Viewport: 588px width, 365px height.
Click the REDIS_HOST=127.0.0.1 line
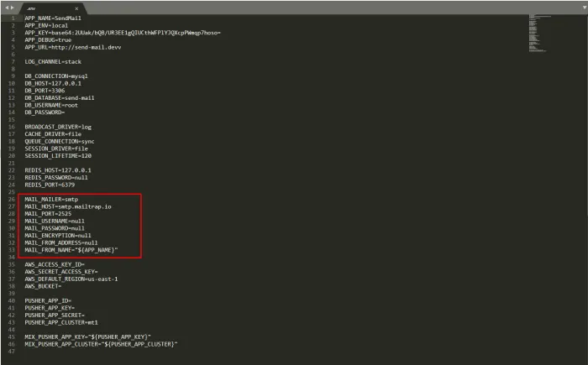(58, 170)
